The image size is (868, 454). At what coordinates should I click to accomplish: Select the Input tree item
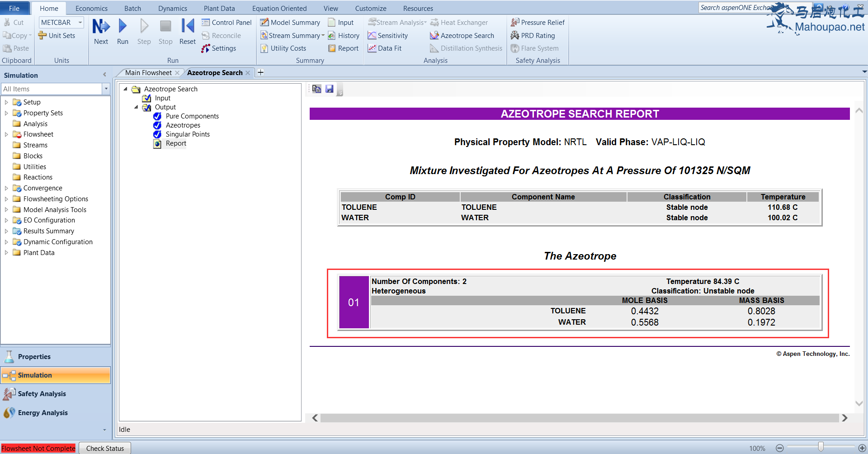pyautogui.click(x=163, y=98)
